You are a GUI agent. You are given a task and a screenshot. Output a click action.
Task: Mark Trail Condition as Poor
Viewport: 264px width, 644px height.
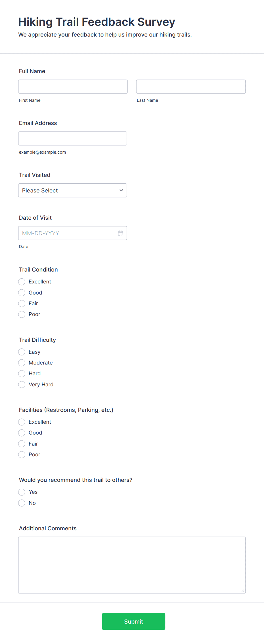click(x=22, y=314)
